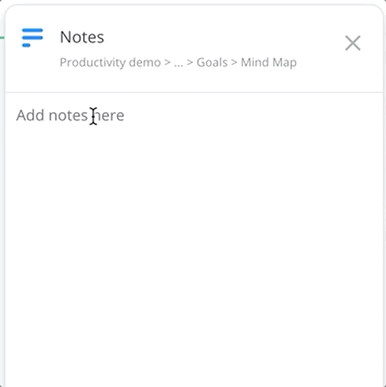Go to the 'Goals' breadcrumb

tap(212, 63)
